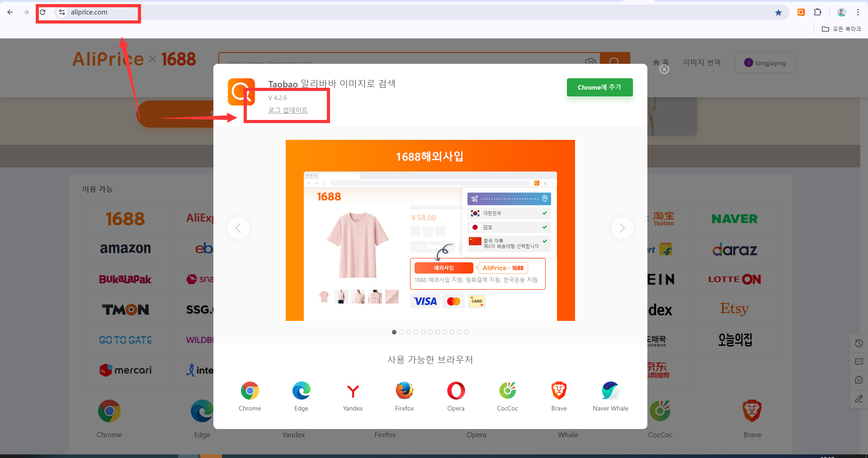Open the amazon logo tile

click(x=125, y=249)
